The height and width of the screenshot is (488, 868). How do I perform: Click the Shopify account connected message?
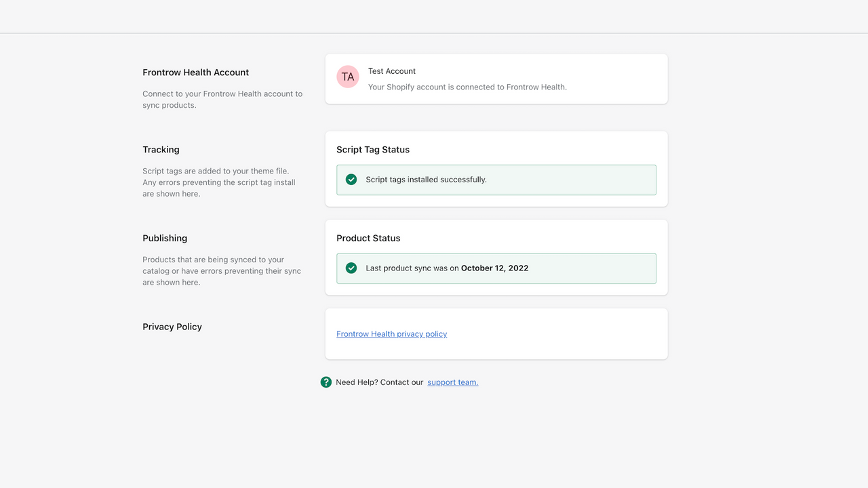pyautogui.click(x=467, y=87)
